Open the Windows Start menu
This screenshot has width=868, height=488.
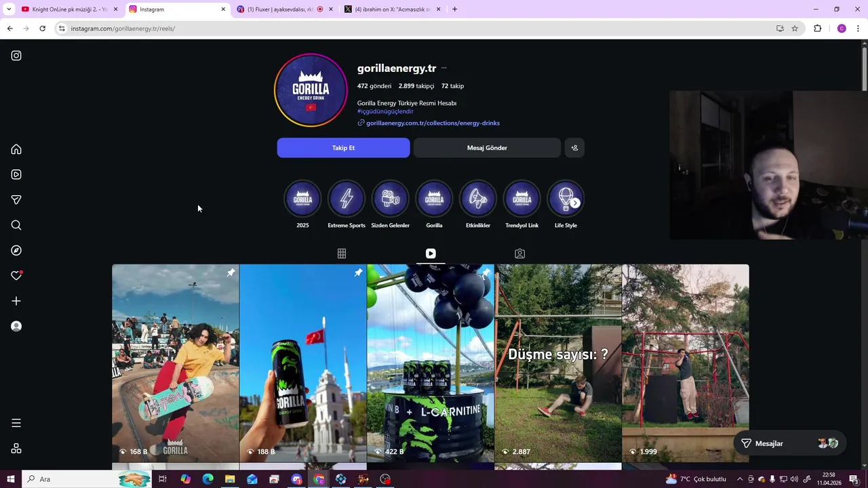pyautogui.click(x=10, y=479)
